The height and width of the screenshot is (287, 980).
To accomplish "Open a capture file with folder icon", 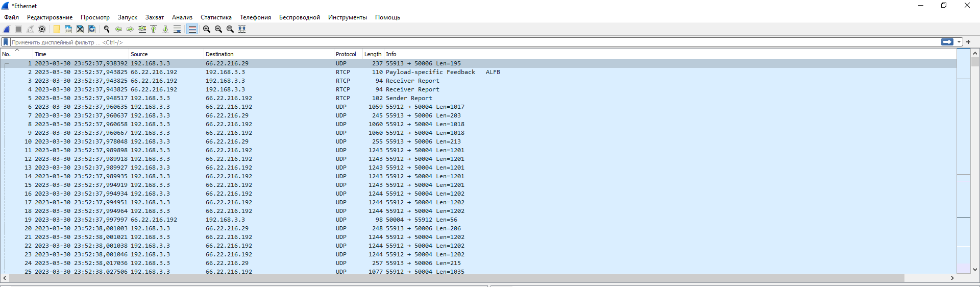I will pos(57,29).
